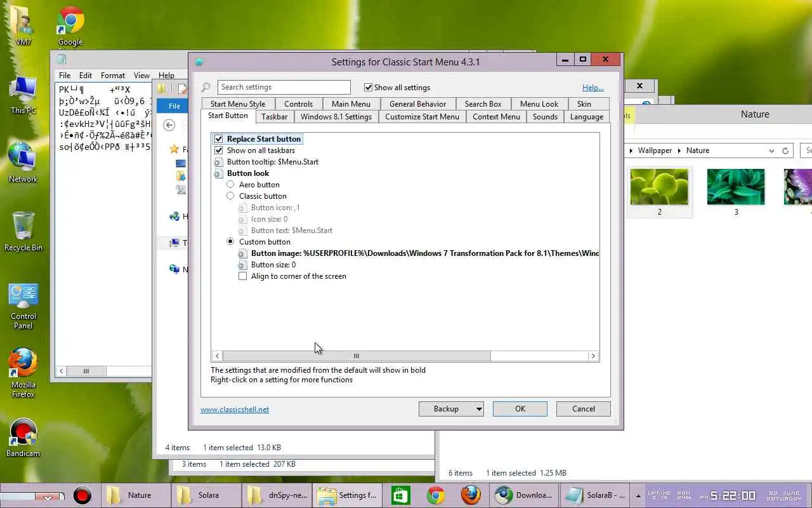Click Cancel button in settings dialog
Viewport: 812px width, 508px height.
tap(584, 409)
